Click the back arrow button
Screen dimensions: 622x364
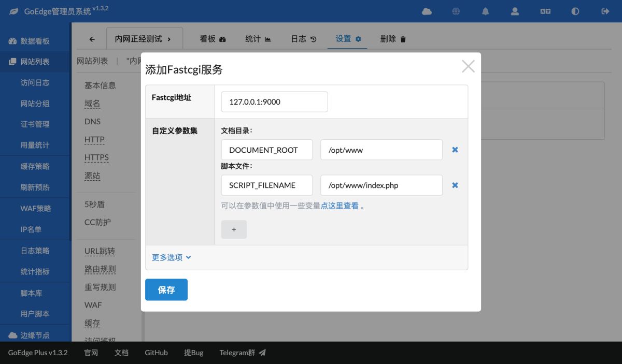click(x=92, y=39)
